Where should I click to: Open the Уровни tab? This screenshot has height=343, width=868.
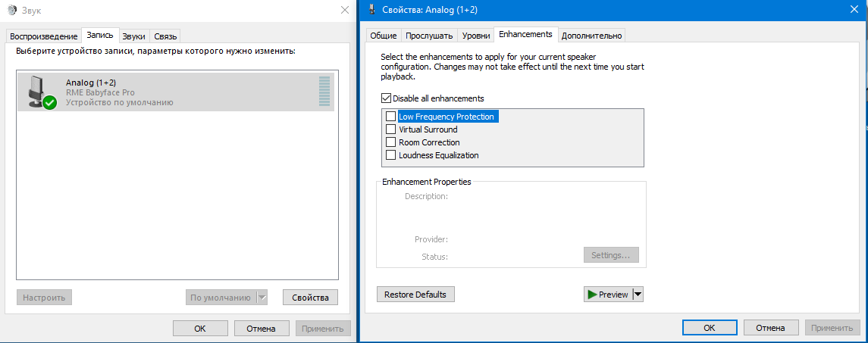pyautogui.click(x=475, y=36)
